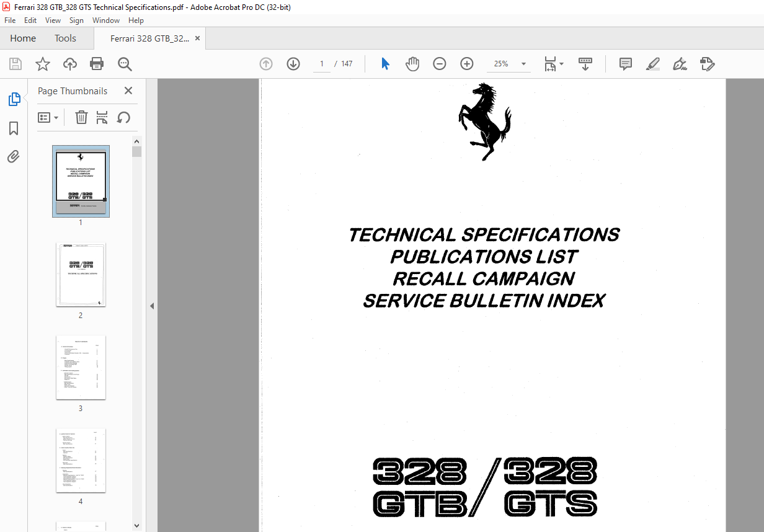Open the Attachments paperclip pane
The height and width of the screenshot is (532, 764).
point(14,156)
